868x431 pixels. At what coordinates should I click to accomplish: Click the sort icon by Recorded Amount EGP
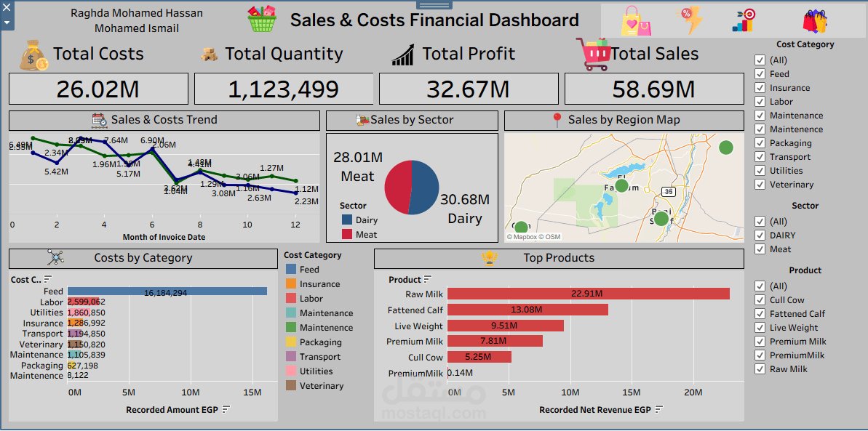(x=226, y=410)
